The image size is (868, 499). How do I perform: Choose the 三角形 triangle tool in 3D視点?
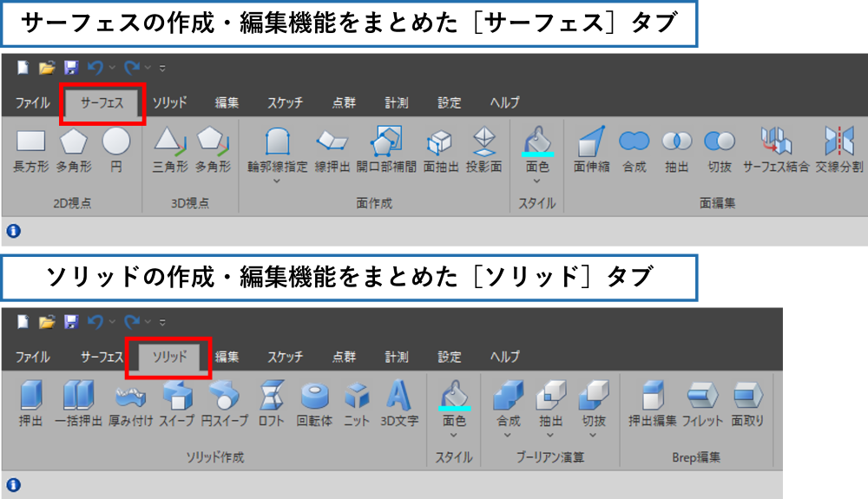pyautogui.click(x=170, y=148)
